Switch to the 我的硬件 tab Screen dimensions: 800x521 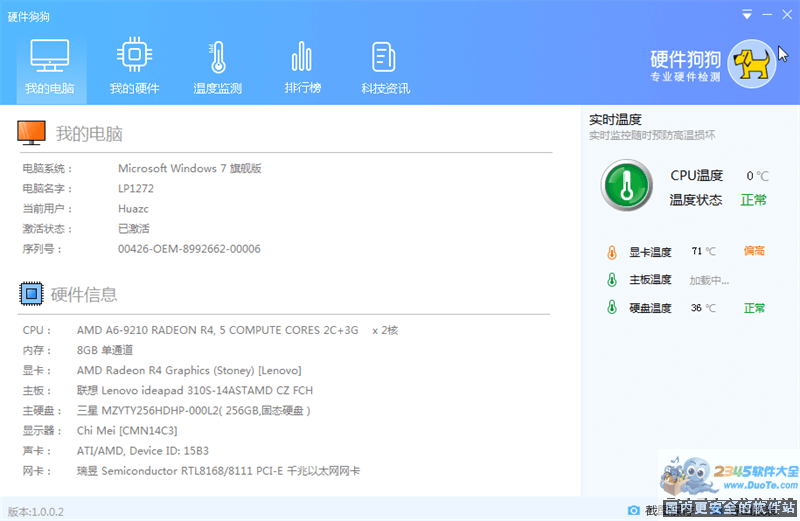click(134, 66)
